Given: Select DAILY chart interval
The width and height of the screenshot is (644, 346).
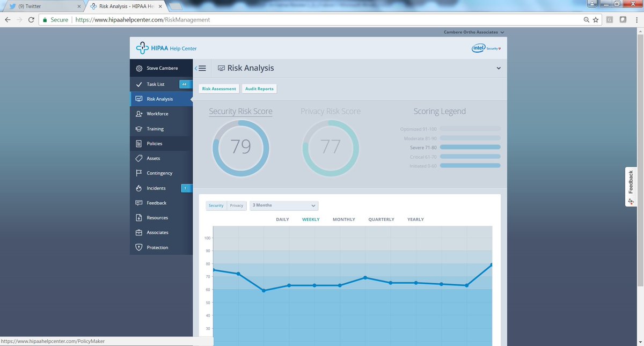Looking at the screenshot, I should click(x=282, y=219).
